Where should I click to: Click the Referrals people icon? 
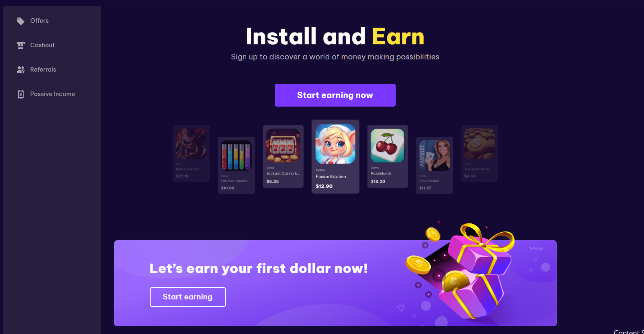[x=20, y=70]
